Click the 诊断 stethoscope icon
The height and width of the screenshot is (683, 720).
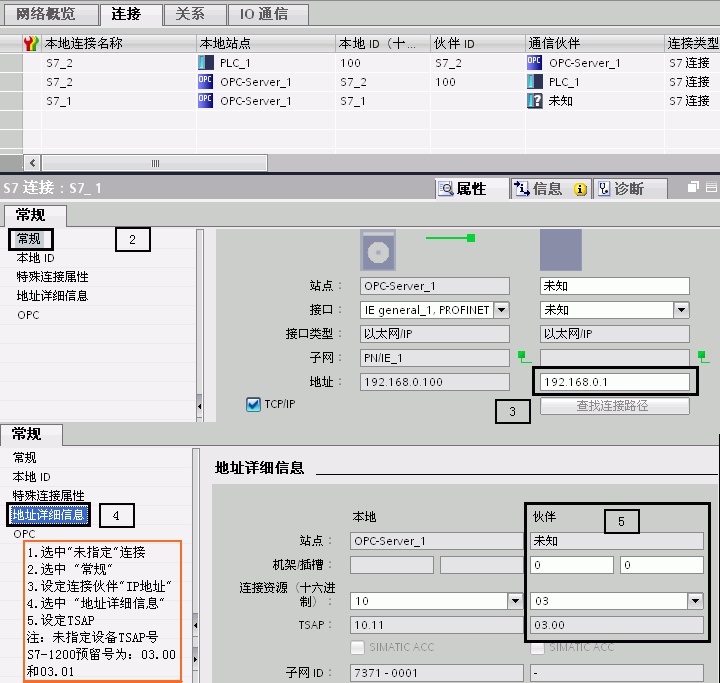point(604,189)
